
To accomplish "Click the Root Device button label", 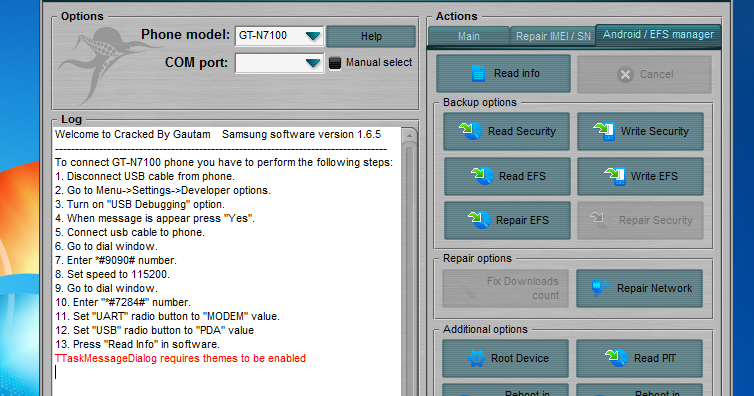I will pos(520,358).
